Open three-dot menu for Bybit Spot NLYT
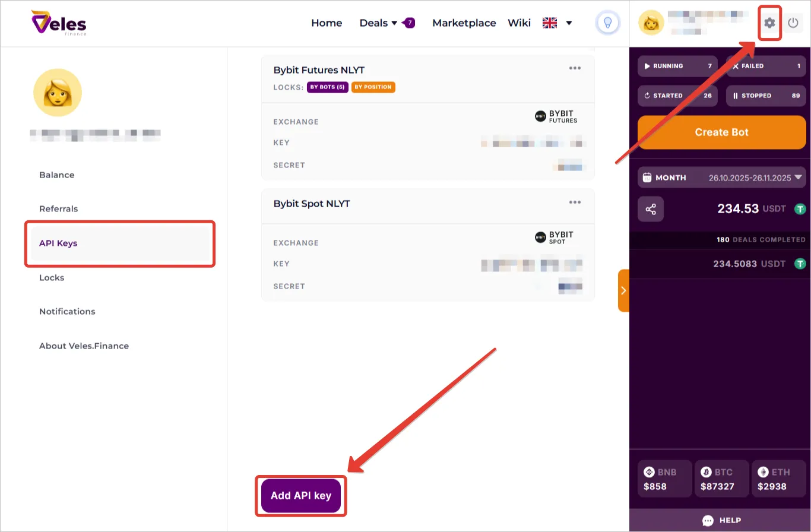Screen dimensions: 811x532 [x=575, y=202]
